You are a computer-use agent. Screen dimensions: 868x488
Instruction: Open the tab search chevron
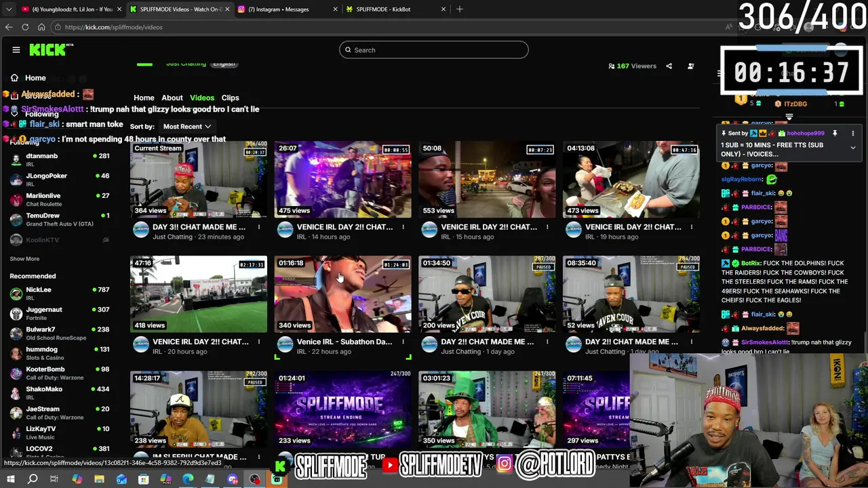tap(8, 9)
